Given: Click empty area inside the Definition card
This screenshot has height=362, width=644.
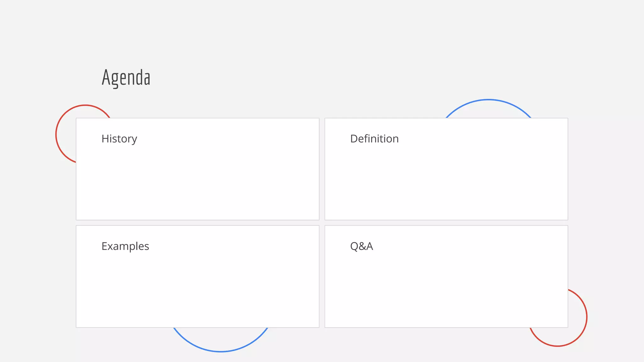Looking at the screenshot, I should point(446,182).
